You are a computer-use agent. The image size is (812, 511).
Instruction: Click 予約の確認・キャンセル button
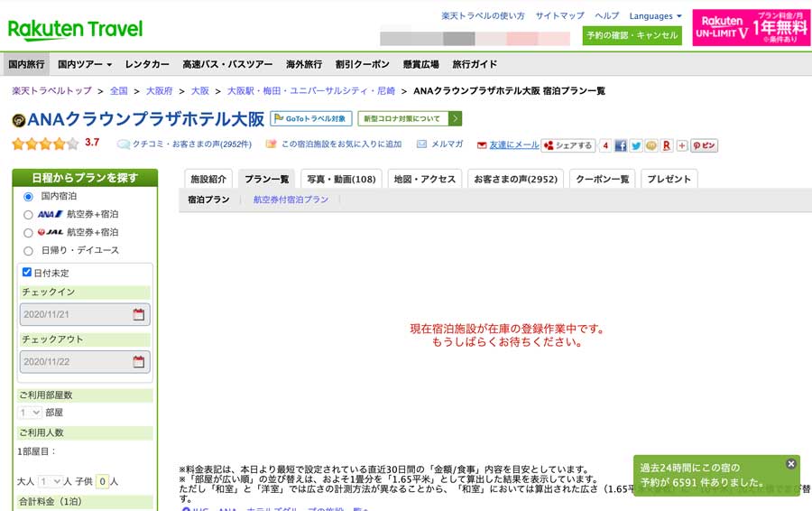pos(632,35)
